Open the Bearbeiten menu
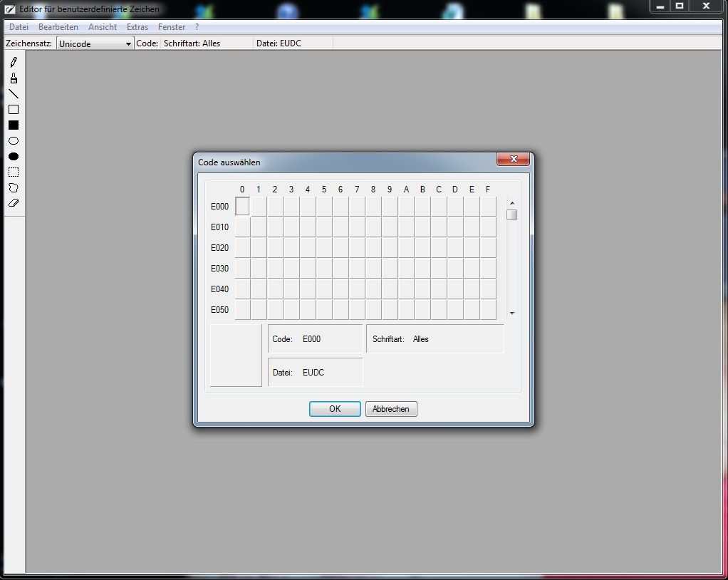Image resolution: width=728 pixels, height=580 pixels. pos(58,27)
